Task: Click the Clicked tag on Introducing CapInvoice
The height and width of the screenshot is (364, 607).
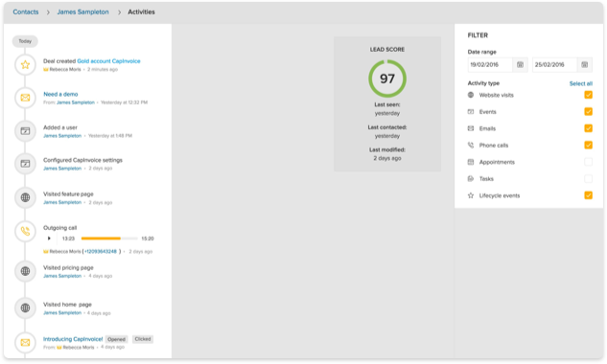Action: coord(143,339)
